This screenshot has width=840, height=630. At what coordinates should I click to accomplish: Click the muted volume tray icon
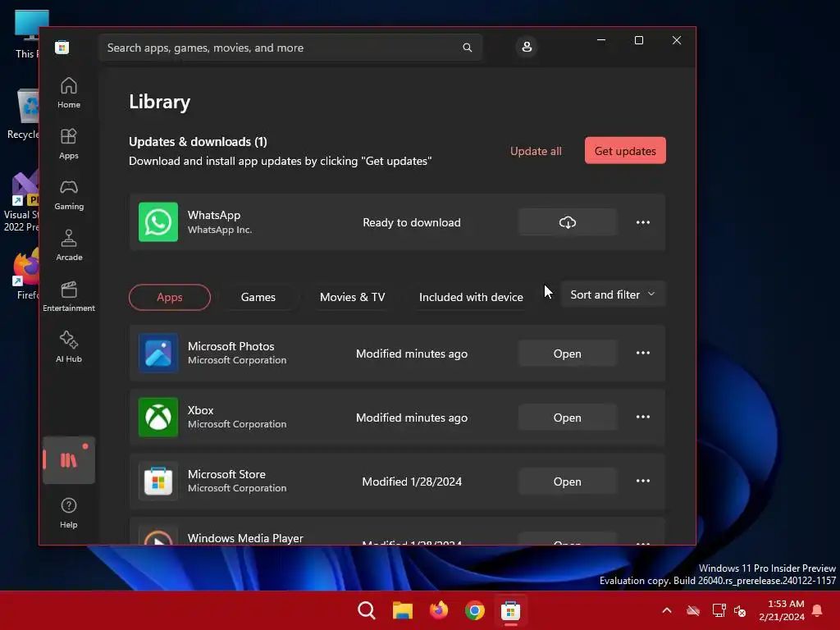741,610
